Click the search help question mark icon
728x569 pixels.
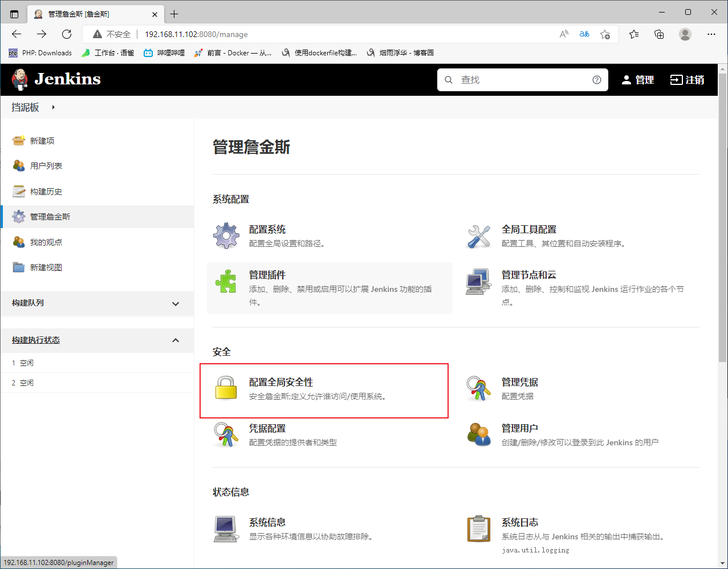tap(597, 80)
